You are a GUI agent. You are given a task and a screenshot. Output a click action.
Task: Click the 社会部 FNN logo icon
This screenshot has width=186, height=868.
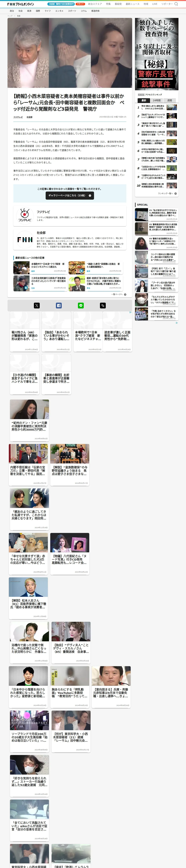point(25,239)
